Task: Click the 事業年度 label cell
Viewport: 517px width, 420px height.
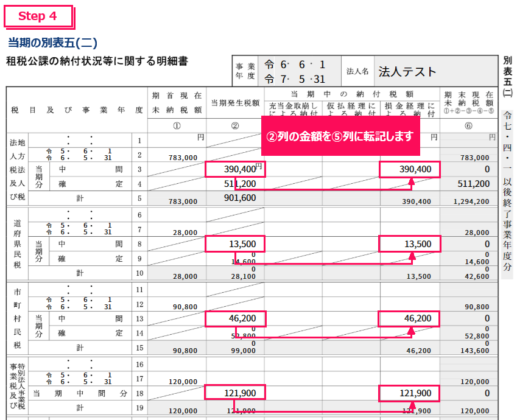Action: coord(245,71)
